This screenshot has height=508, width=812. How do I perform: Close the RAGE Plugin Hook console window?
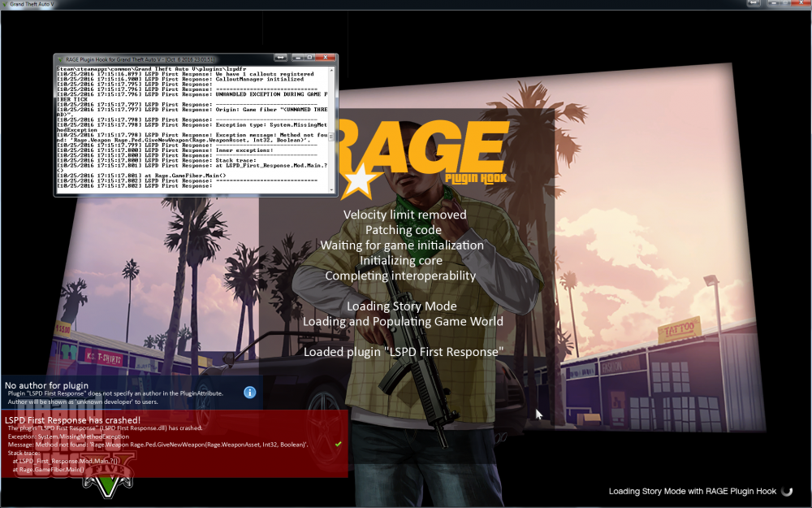tap(326, 58)
